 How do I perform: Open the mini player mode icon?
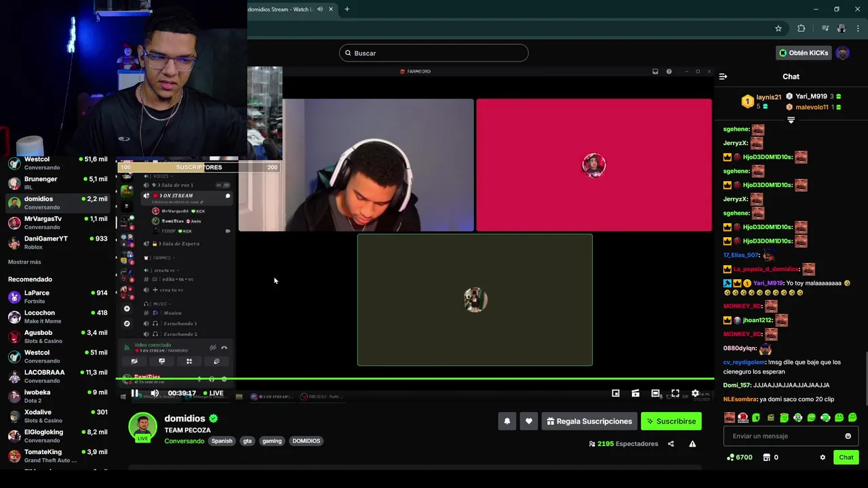[x=616, y=393]
